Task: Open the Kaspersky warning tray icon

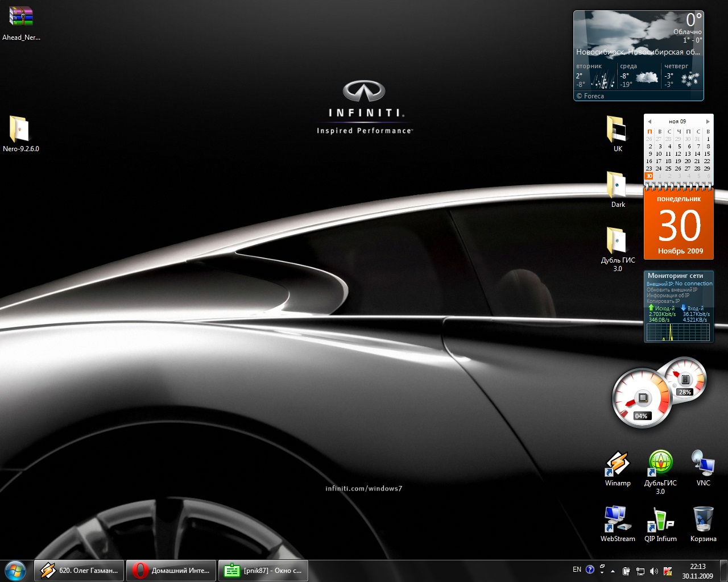Action: coord(668,571)
